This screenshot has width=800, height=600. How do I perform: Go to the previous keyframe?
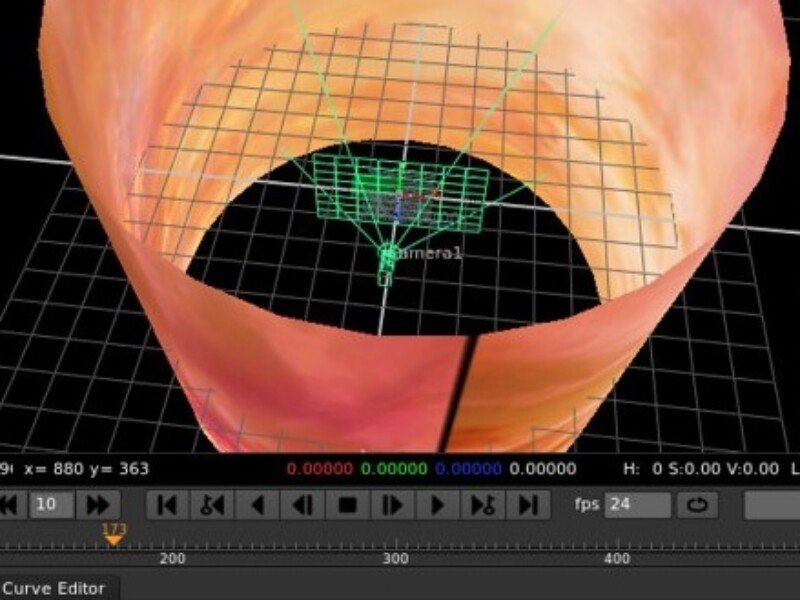click(x=212, y=505)
